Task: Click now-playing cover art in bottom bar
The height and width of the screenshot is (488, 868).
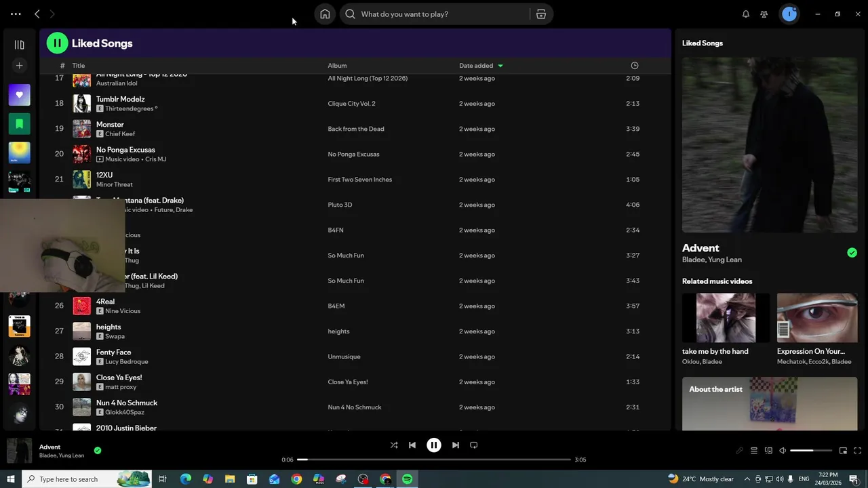Action: 19,451
